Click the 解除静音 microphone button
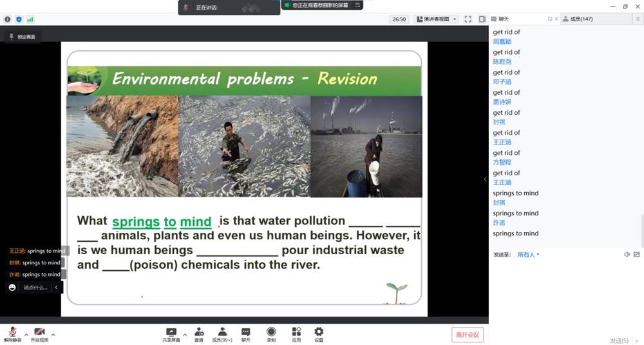This screenshot has width=644, height=345. pyautogui.click(x=12, y=333)
